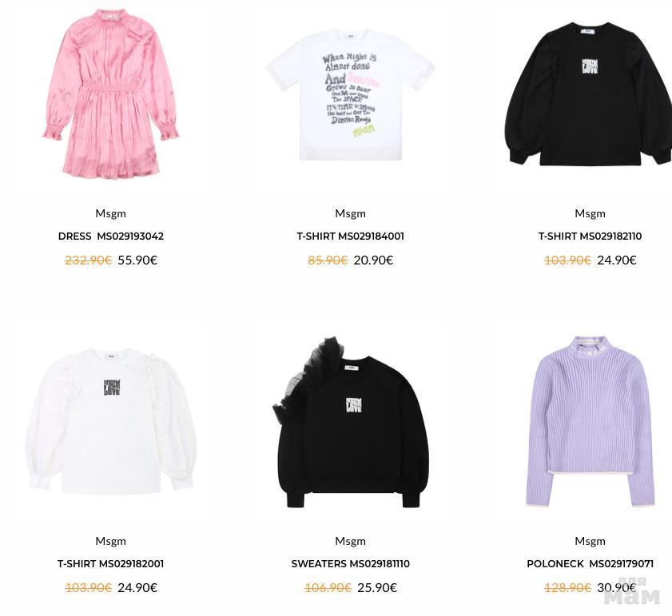Click T-SHIRT MS029184001 product title
The height and width of the screenshot is (616, 672).
(x=351, y=236)
